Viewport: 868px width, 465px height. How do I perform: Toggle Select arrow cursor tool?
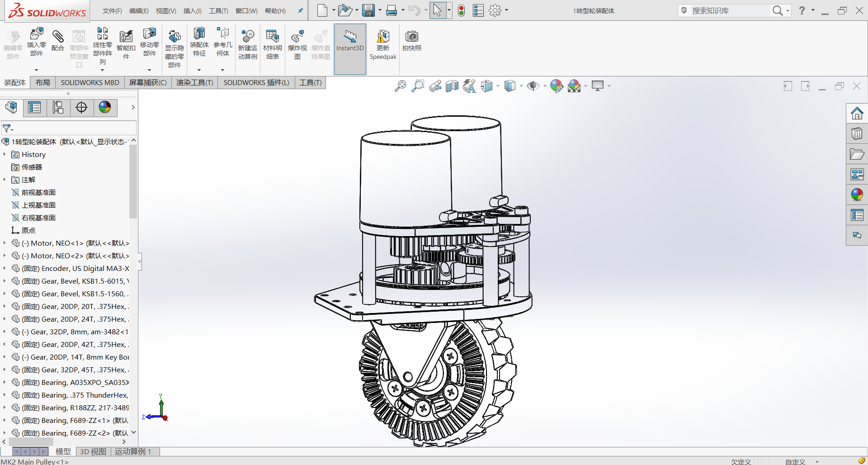pos(437,10)
